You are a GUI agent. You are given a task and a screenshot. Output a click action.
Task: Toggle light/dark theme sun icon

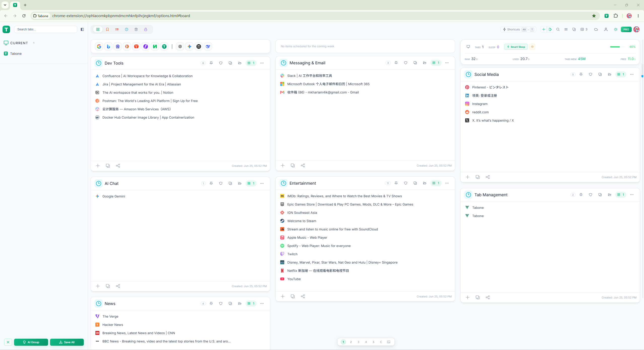616,29
